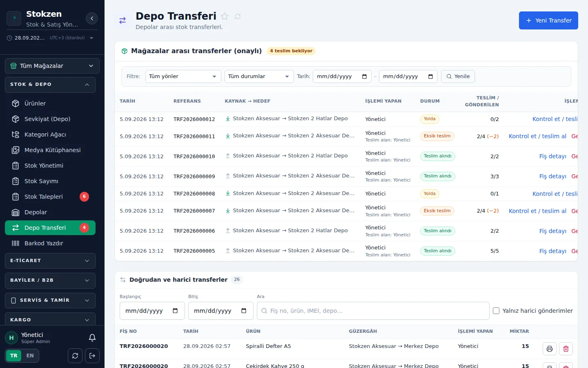Click the Yeni Transfer button
Viewport: 588px width, 368px height.
pos(548,20)
